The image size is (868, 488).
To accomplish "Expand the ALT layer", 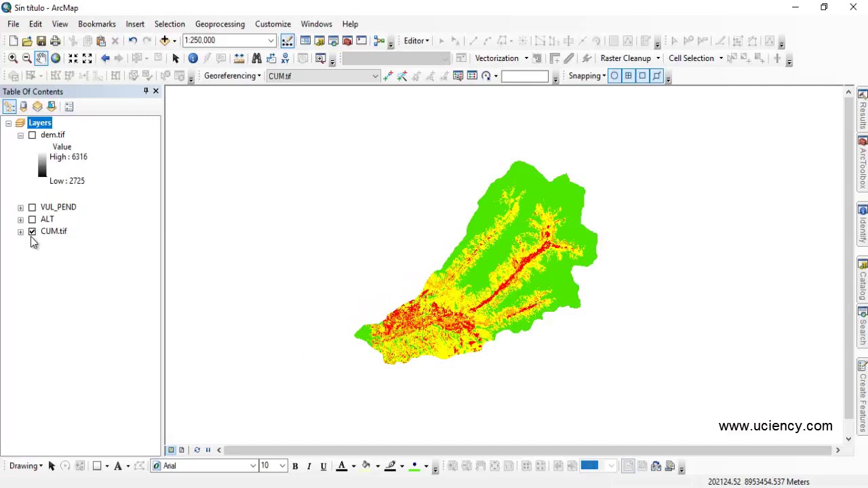I will pos(20,220).
